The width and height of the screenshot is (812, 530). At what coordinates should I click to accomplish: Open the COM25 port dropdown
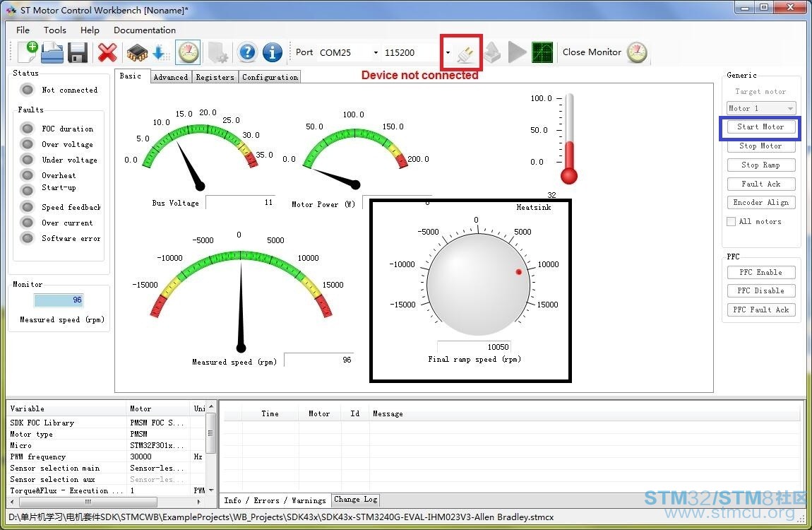(x=376, y=52)
